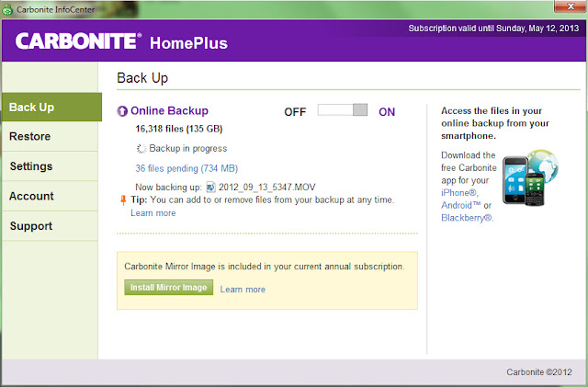
Task: Open the Back Up sidebar tab
Action: pos(51,107)
